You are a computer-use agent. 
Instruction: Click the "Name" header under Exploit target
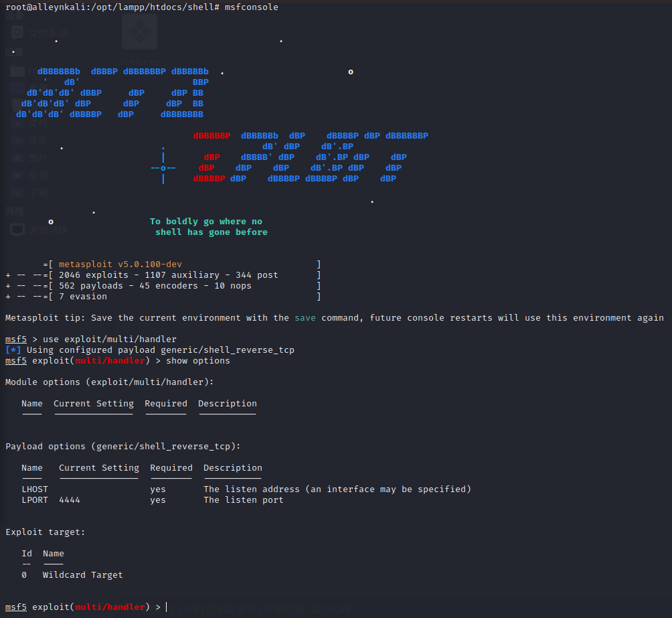point(53,554)
